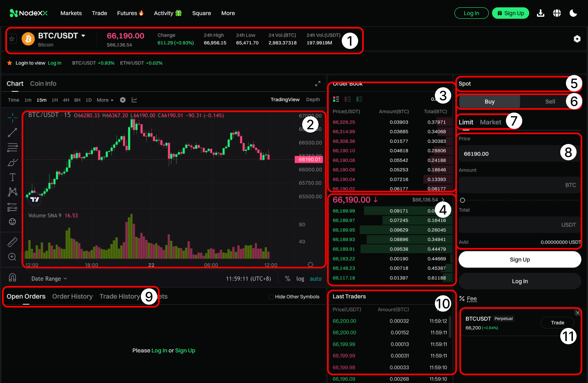The height and width of the screenshot is (383, 588).
Task: Click the NodeX logo in the header
Action: click(x=29, y=13)
